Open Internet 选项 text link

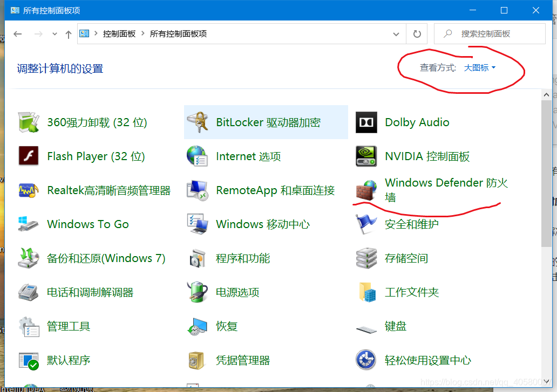248,156
